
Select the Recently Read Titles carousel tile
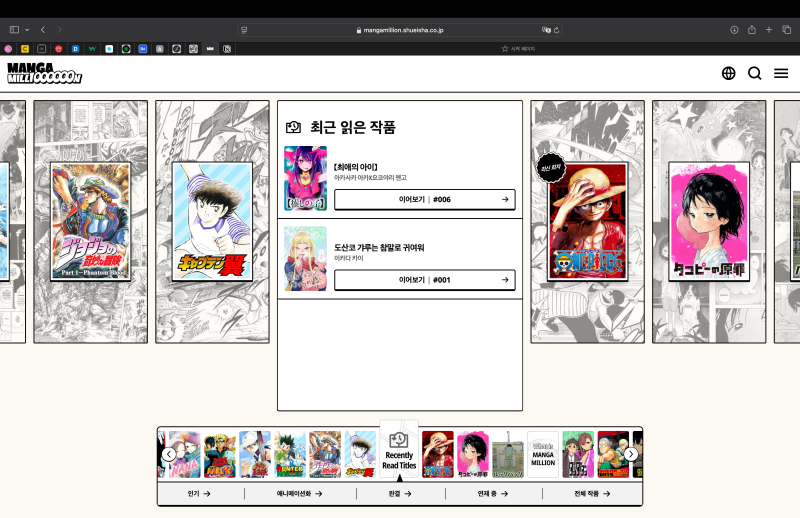click(399, 449)
